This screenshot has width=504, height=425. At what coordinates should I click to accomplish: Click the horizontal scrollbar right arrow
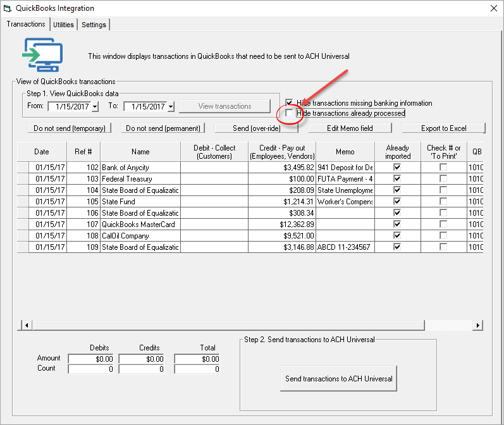pyautogui.click(x=477, y=325)
